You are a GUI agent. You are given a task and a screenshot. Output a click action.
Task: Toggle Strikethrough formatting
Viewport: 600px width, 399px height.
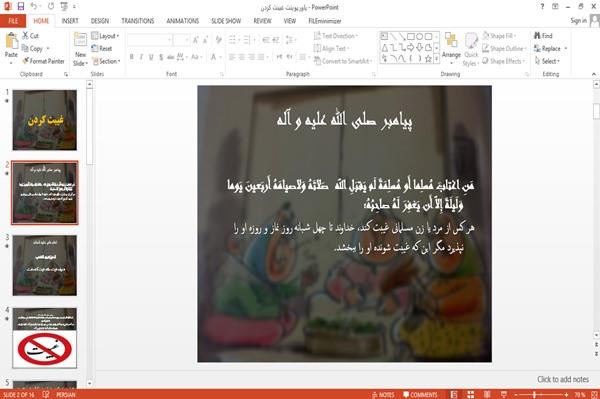170,57
